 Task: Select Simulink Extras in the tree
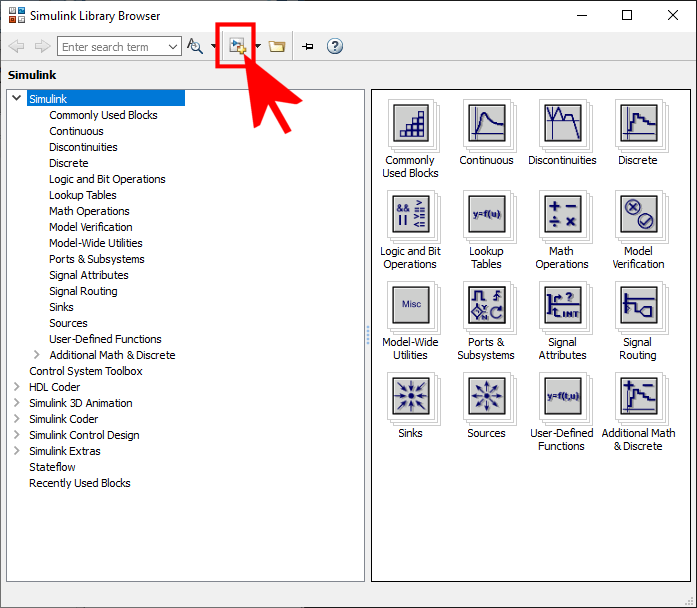pyautogui.click(x=65, y=451)
